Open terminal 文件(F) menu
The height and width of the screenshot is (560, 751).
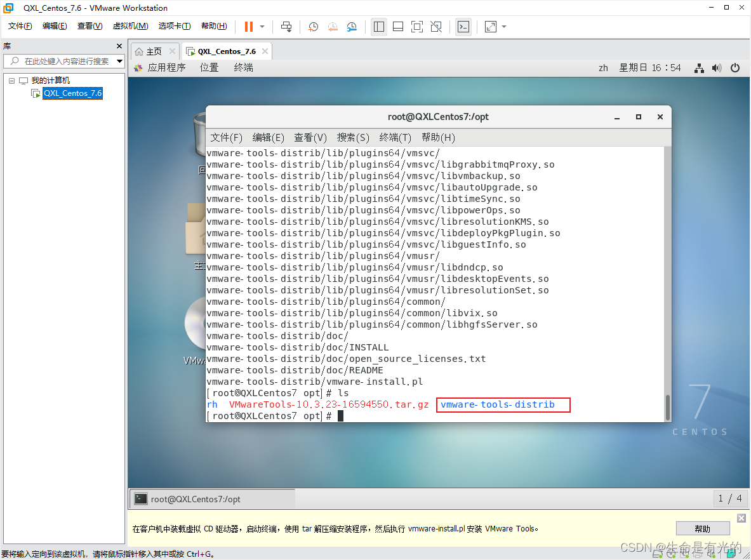click(x=227, y=138)
